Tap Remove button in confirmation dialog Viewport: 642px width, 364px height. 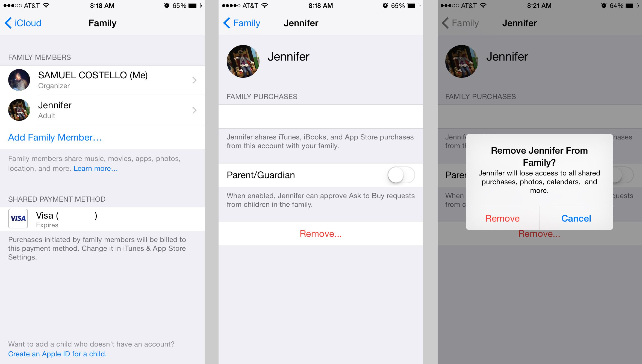point(502,218)
